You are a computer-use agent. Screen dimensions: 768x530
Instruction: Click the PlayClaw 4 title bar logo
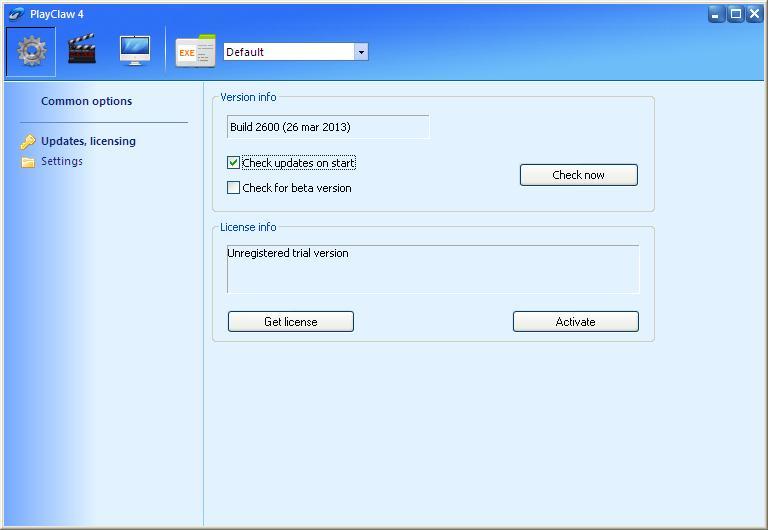[x=17, y=14]
